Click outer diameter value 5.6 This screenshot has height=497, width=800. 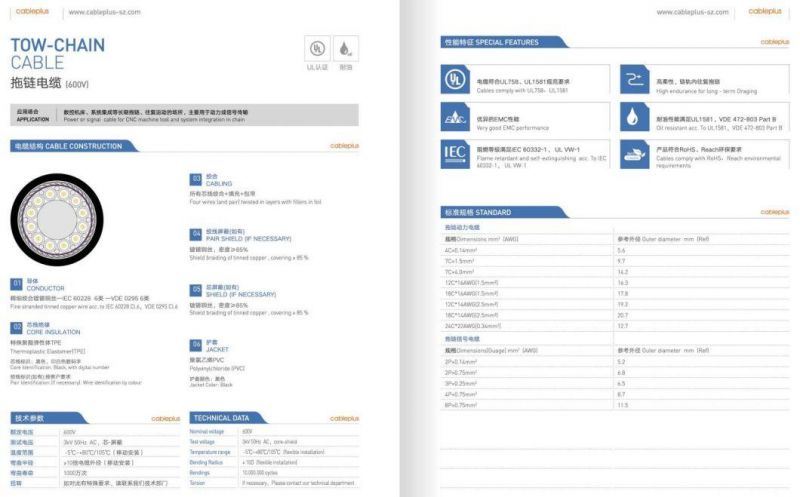click(x=621, y=251)
